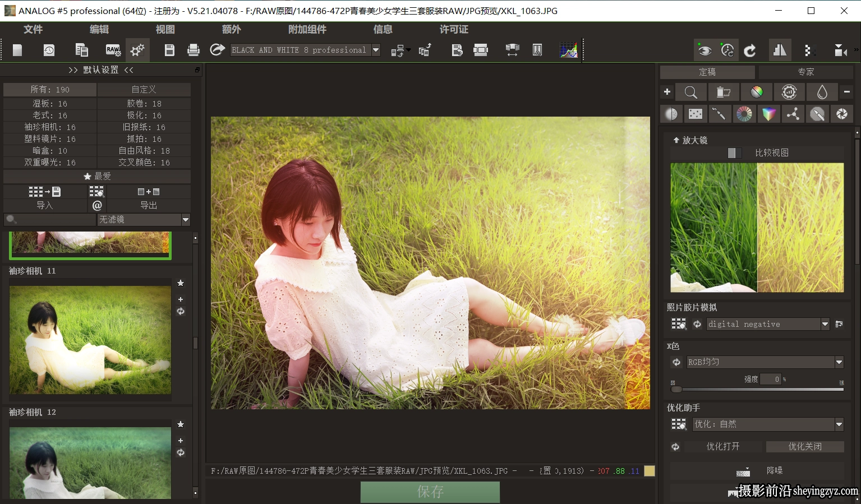
Task: Turn off optimization with 优化关闭
Action: [x=805, y=447]
